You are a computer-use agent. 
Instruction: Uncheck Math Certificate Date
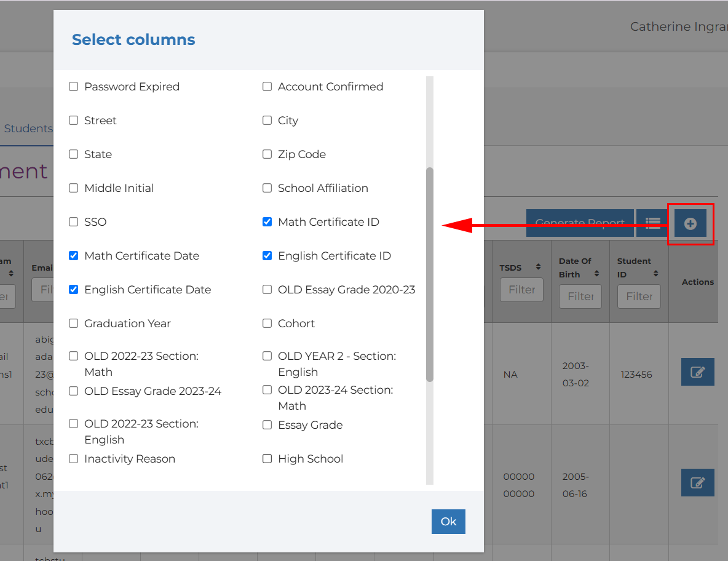[73, 255]
